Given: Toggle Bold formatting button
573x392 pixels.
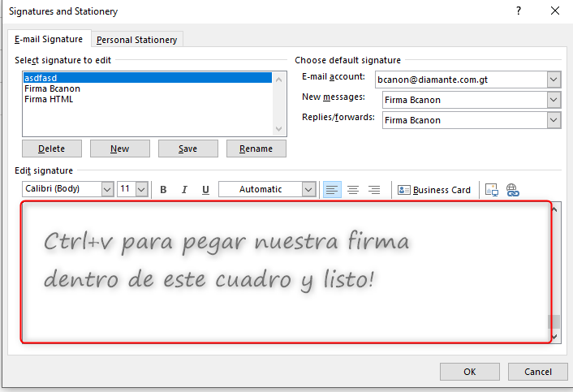Looking at the screenshot, I should coord(163,190).
